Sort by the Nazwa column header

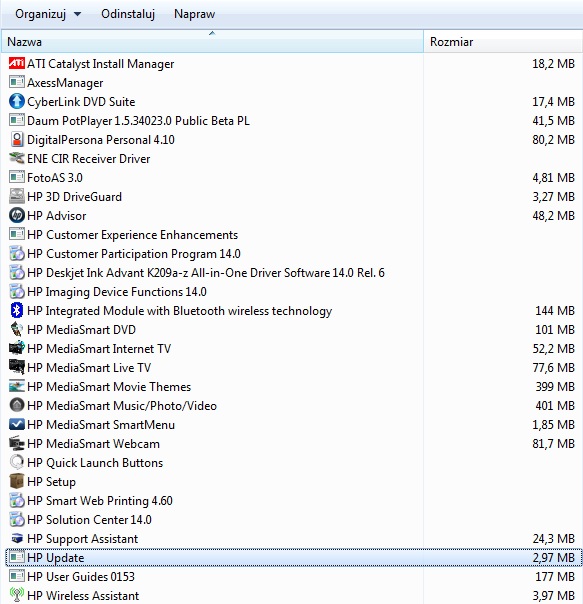[x=212, y=41]
